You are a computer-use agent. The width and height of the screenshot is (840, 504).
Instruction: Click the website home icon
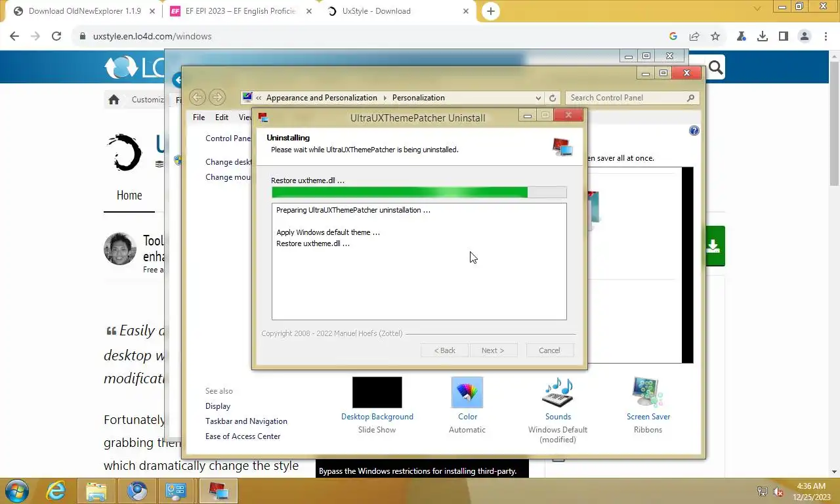[x=114, y=100]
